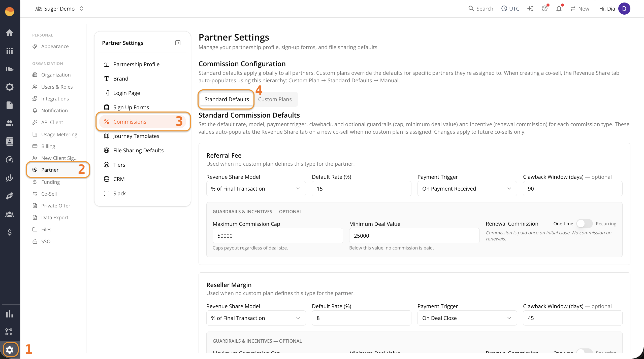The width and height of the screenshot is (644, 359).
Task: Open Partnership Profile settings
Action: [142, 64]
